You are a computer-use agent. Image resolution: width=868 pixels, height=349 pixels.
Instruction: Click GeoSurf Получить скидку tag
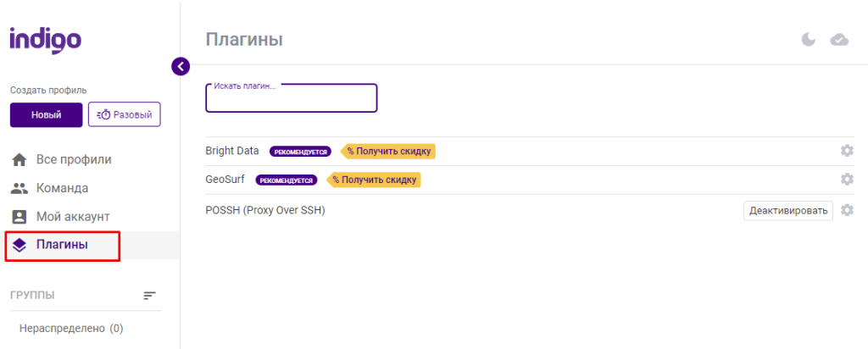[374, 180]
